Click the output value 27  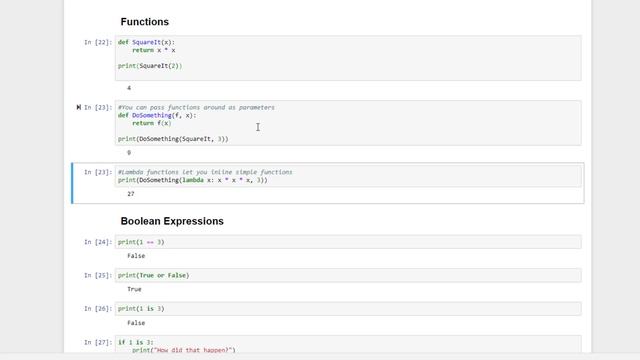pyautogui.click(x=131, y=194)
